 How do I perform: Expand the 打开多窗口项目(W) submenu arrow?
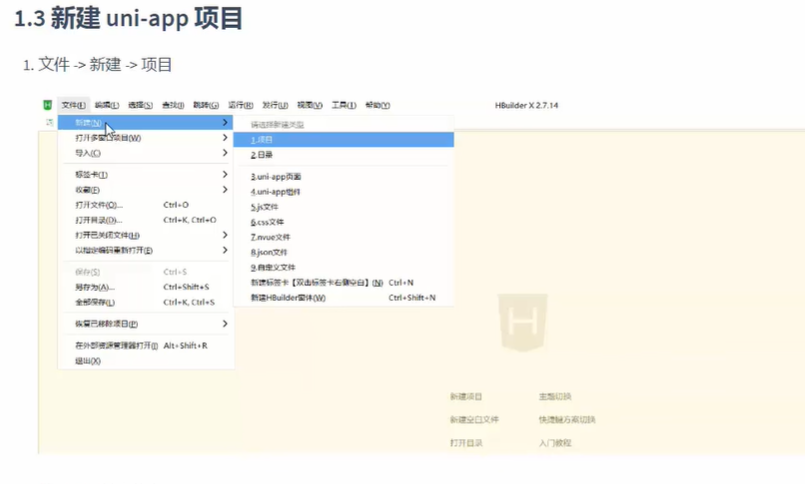coord(225,138)
